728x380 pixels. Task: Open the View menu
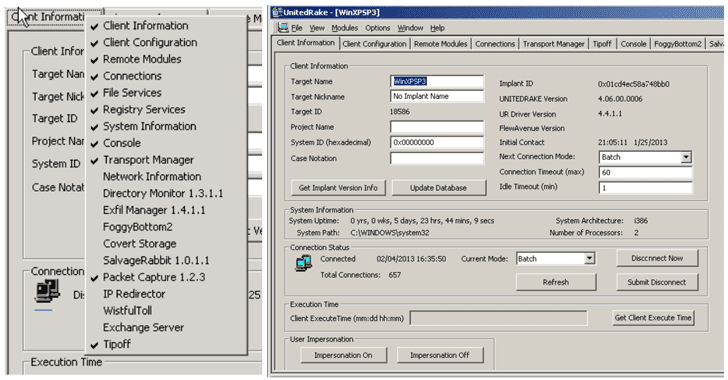(317, 28)
